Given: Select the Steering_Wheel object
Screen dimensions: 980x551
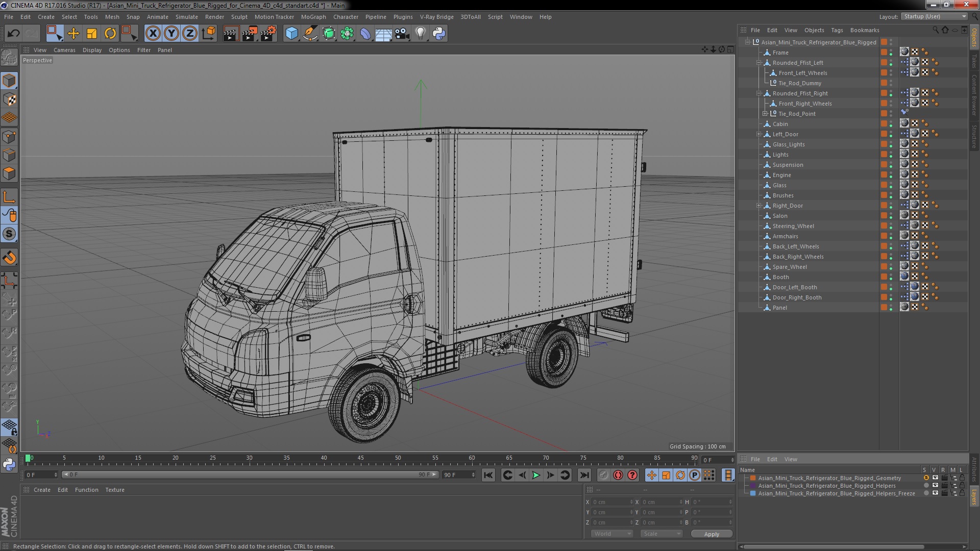Looking at the screenshot, I should (793, 226).
